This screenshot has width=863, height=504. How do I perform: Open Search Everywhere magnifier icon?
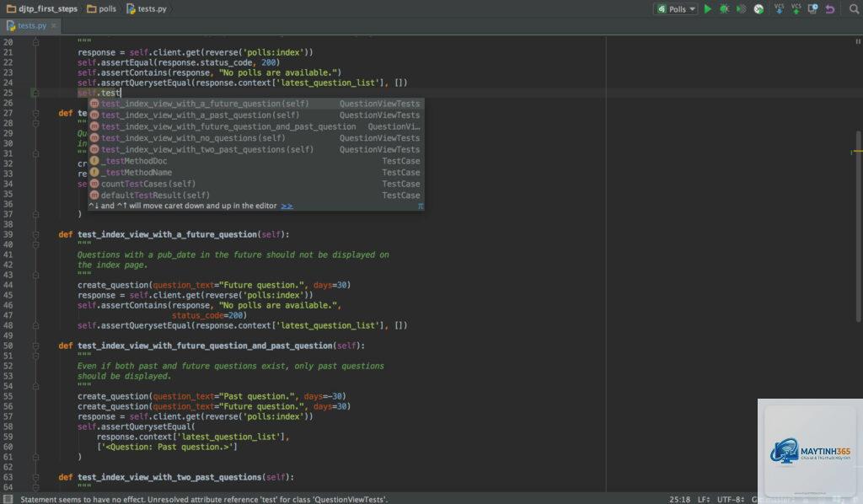(x=855, y=8)
